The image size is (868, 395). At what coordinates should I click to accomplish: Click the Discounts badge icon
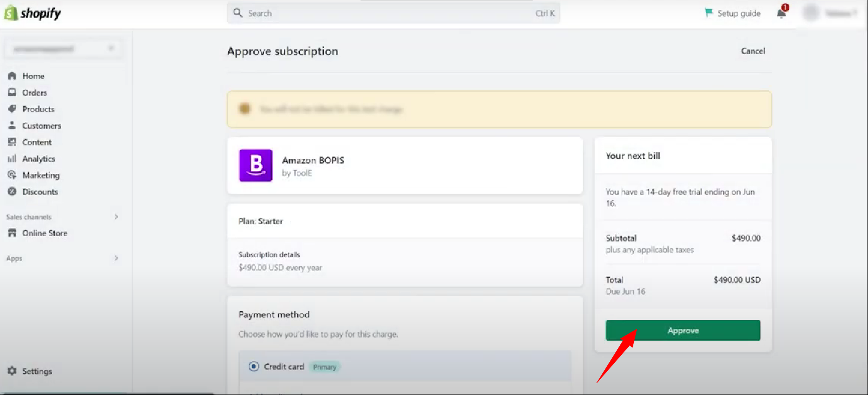(x=12, y=191)
